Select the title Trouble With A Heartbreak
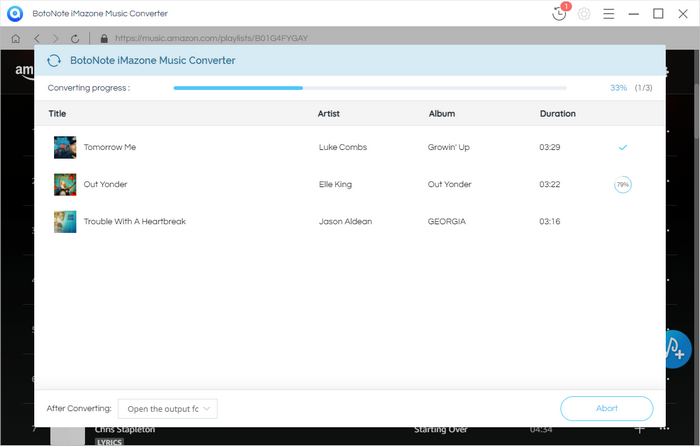The image size is (700, 446). click(135, 221)
